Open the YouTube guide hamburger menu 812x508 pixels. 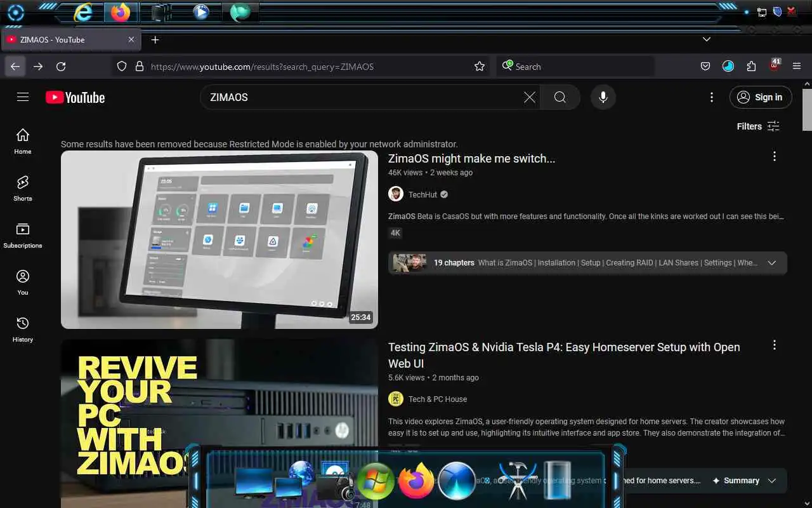click(x=23, y=97)
